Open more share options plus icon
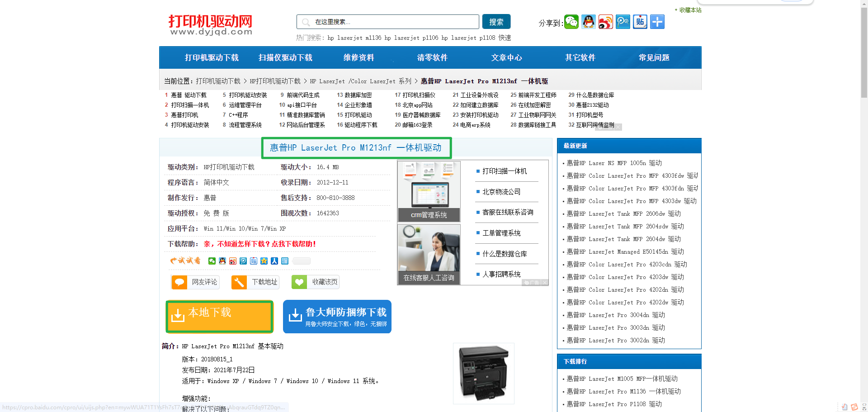Viewport: 868px width, 412px height. (x=657, y=22)
